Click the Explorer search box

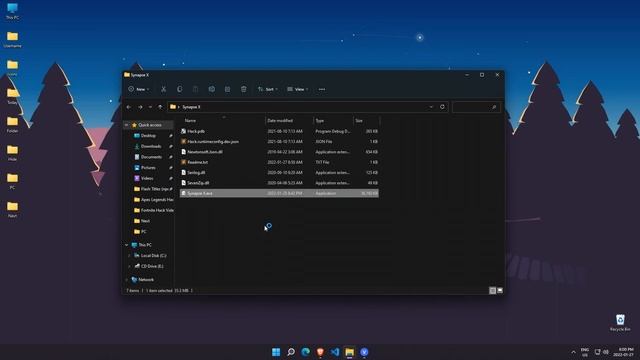[x=476, y=107]
